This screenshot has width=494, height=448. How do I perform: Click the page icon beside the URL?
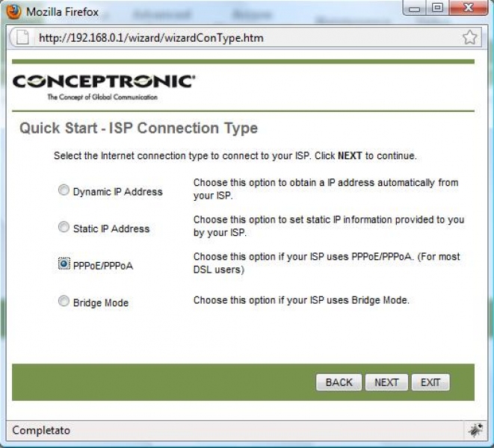tap(22, 37)
